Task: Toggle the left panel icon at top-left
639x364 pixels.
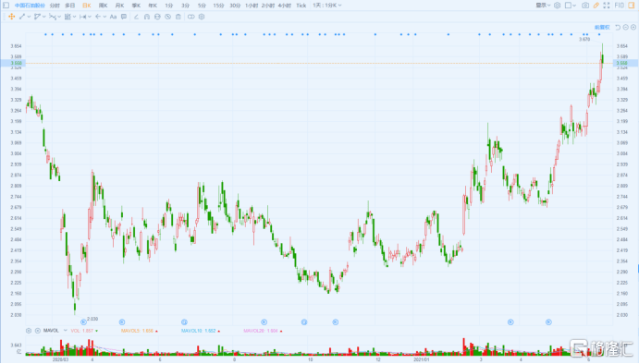Action: pos(6,6)
